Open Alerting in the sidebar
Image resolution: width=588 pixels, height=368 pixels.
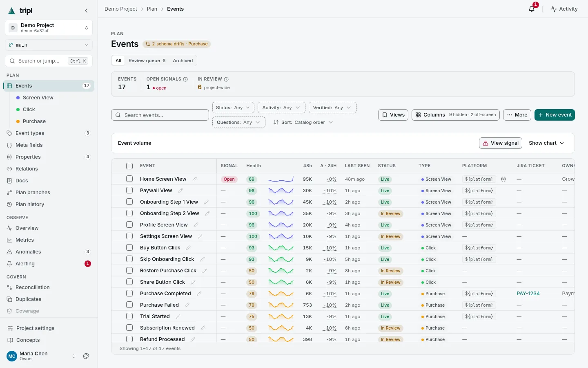(49, 264)
